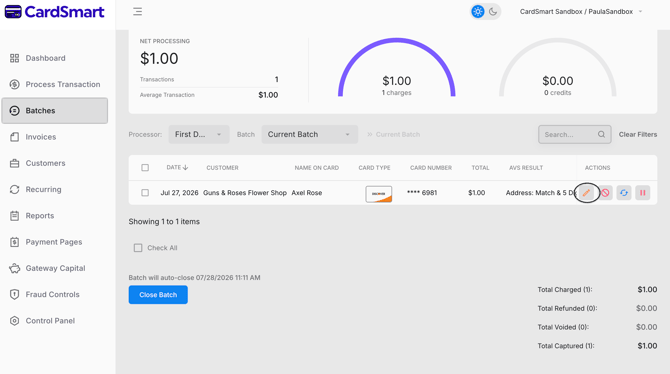This screenshot has width=670, height=374.
Task: Click the CardSmart logo
Action: pos(54,12)
